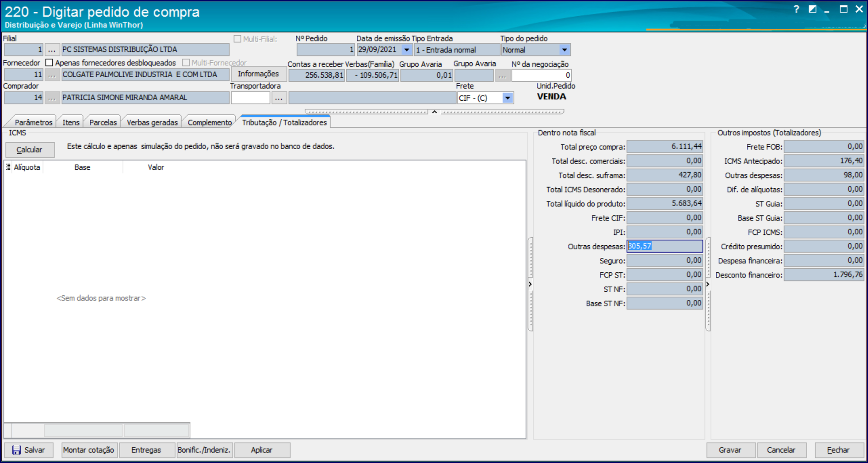This screenshot has width=868, height=463.
Task: Click the Filial code field
Action: 23,50
